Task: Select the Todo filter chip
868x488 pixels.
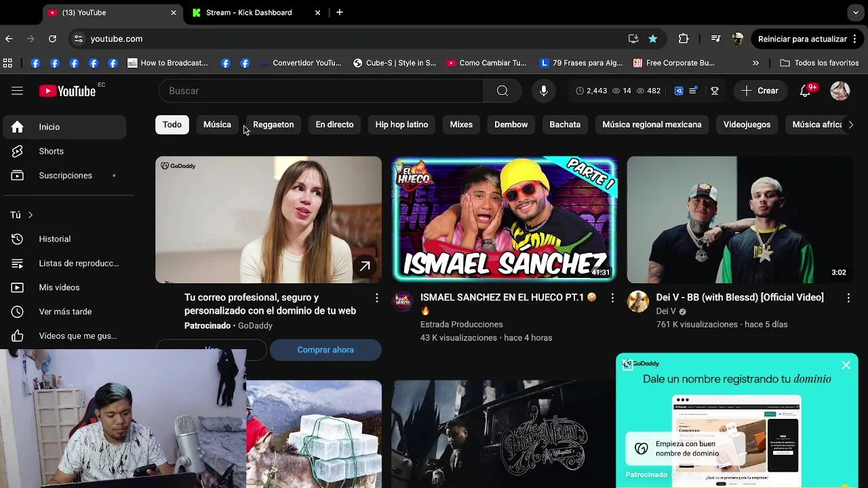Action: coord(172,125)
